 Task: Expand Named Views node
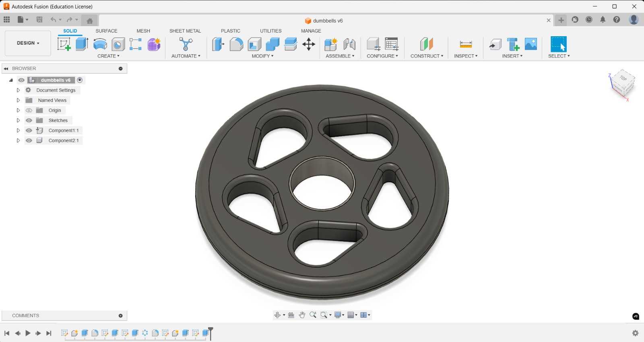coord(18,100)
